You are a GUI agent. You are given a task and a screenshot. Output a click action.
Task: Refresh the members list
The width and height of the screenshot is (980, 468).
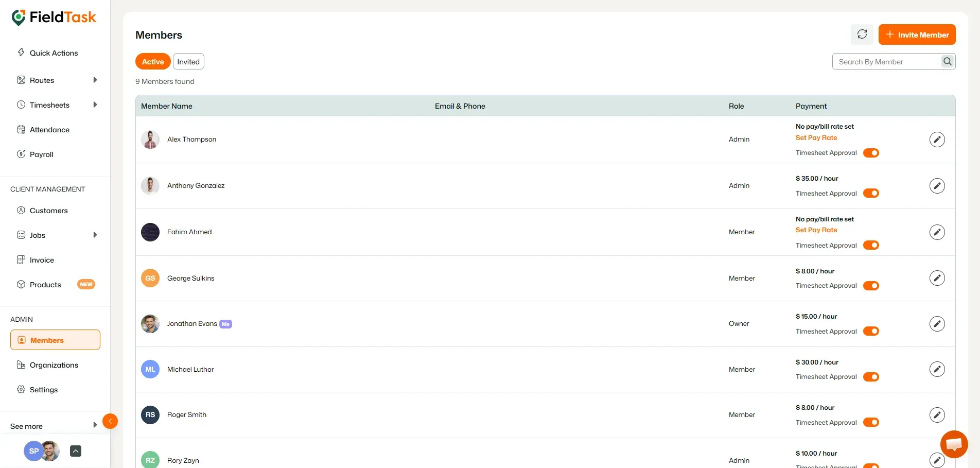tap(862, 34)
